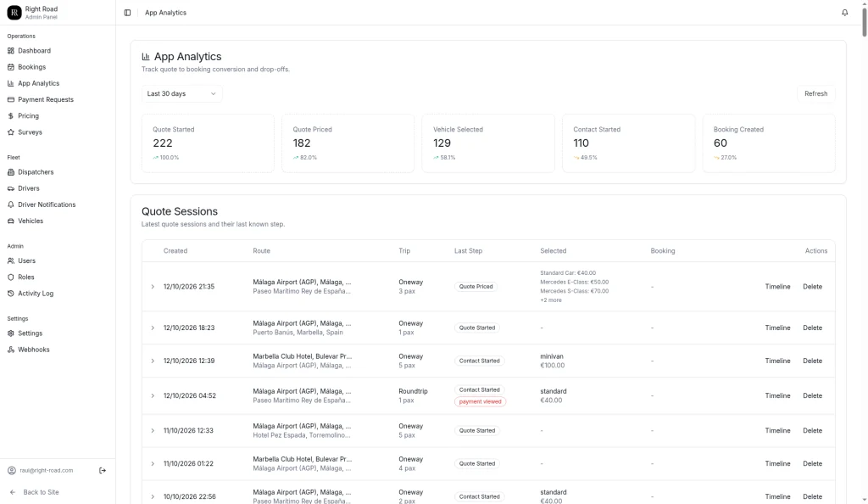Click the Bookings calendar icon
Image resolution: width=868 pixels, height=504 pixels.
click(10, 67)
